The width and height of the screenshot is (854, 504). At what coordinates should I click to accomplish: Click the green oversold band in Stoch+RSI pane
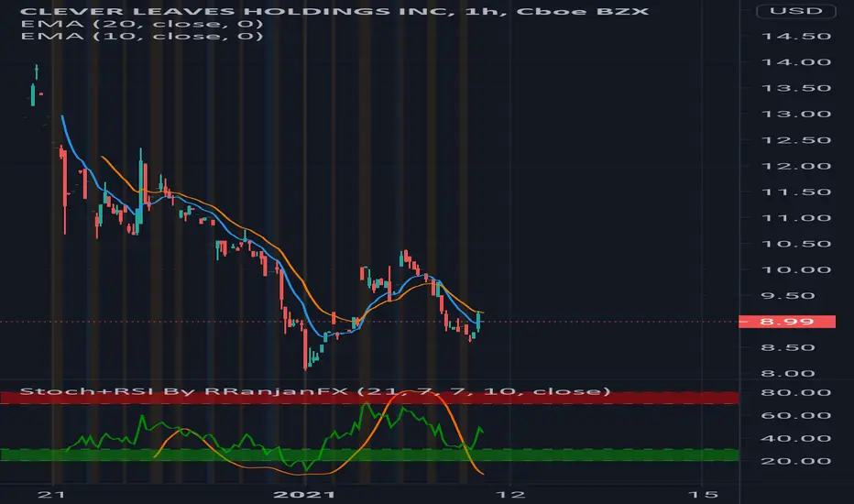coord(369,455)
